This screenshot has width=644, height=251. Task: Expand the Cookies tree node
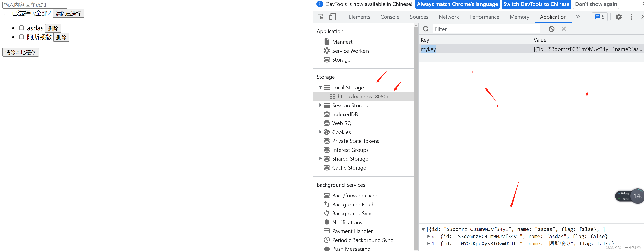(x=320, y=132)
